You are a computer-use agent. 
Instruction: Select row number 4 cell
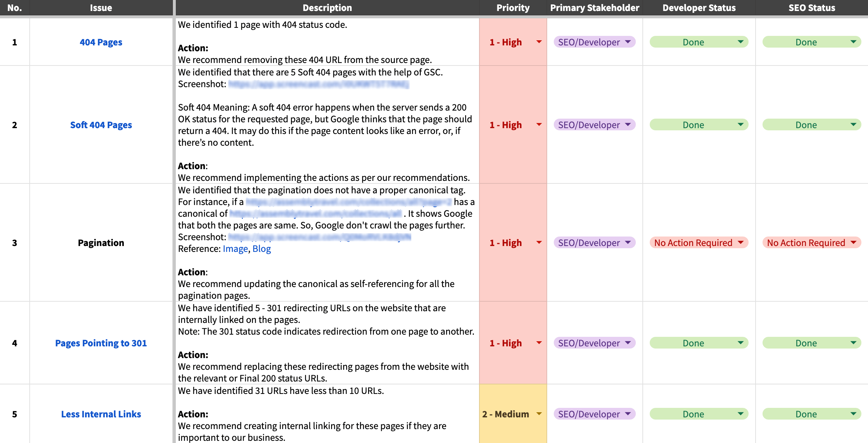coord(15,343)
